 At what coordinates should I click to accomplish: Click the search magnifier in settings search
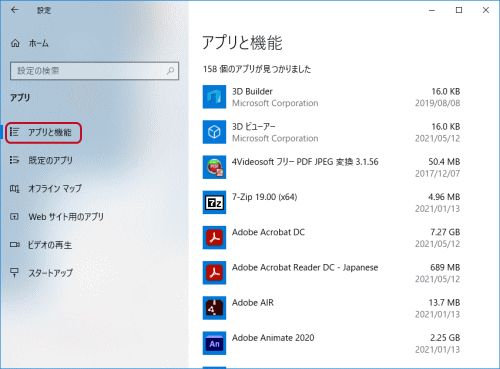point(170,71)
